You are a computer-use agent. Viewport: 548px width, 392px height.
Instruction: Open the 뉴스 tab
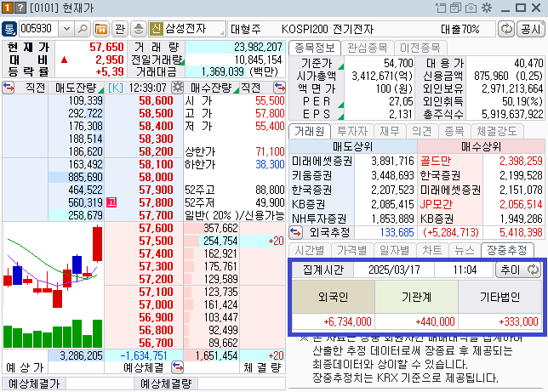(x=465, y=250)
